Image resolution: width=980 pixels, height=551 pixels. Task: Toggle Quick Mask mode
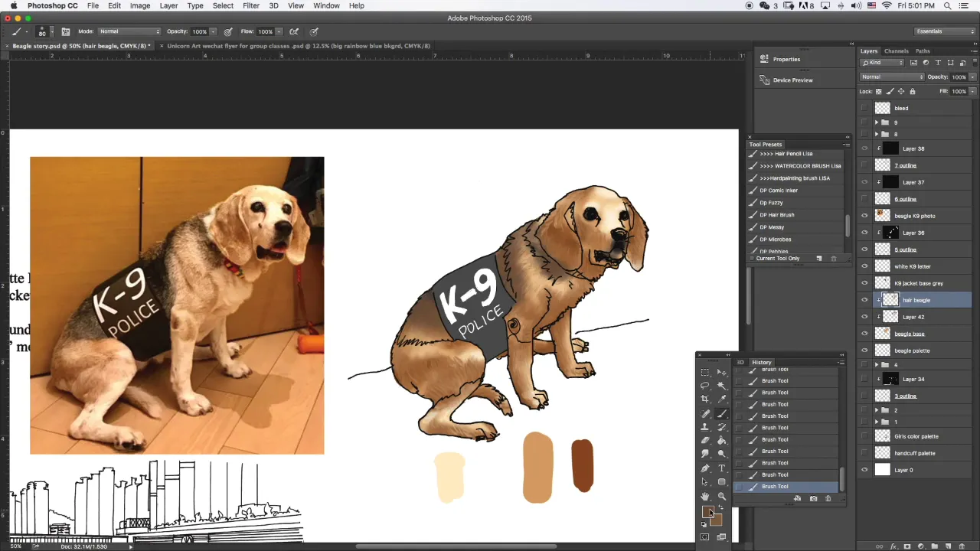tap(704, 536)
